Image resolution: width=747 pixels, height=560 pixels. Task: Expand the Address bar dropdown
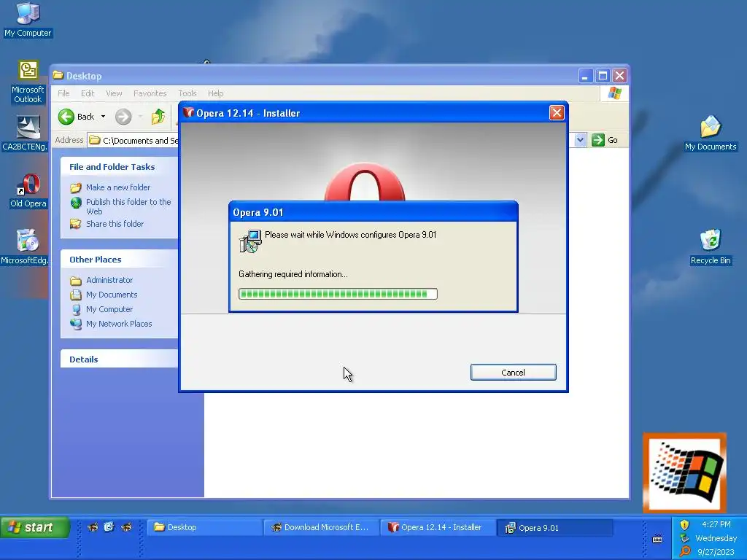pyautogui.click(x=580, y=140)
